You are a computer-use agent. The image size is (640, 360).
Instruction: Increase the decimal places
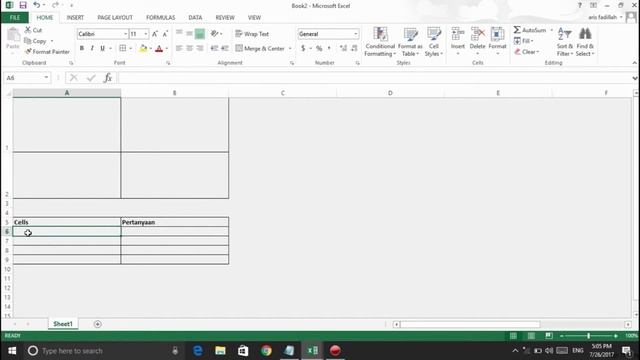click(x=343, y=48)
